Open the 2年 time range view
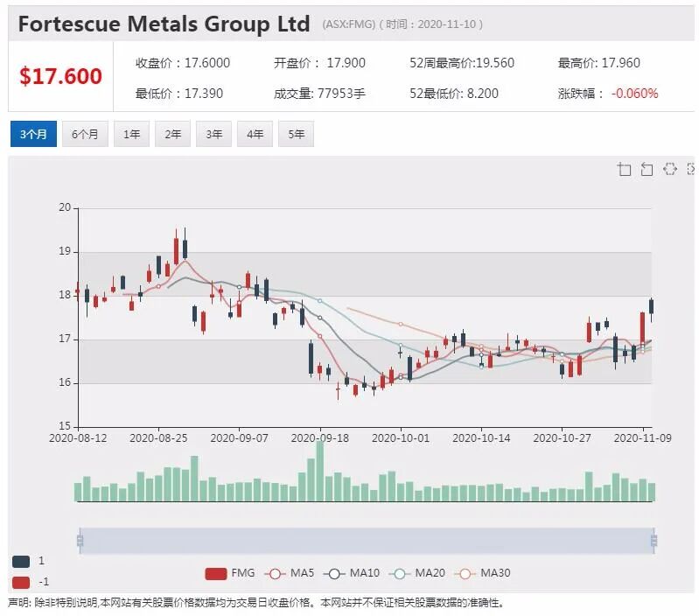This screenshot has width=699, height=616. tap(172, 134)
